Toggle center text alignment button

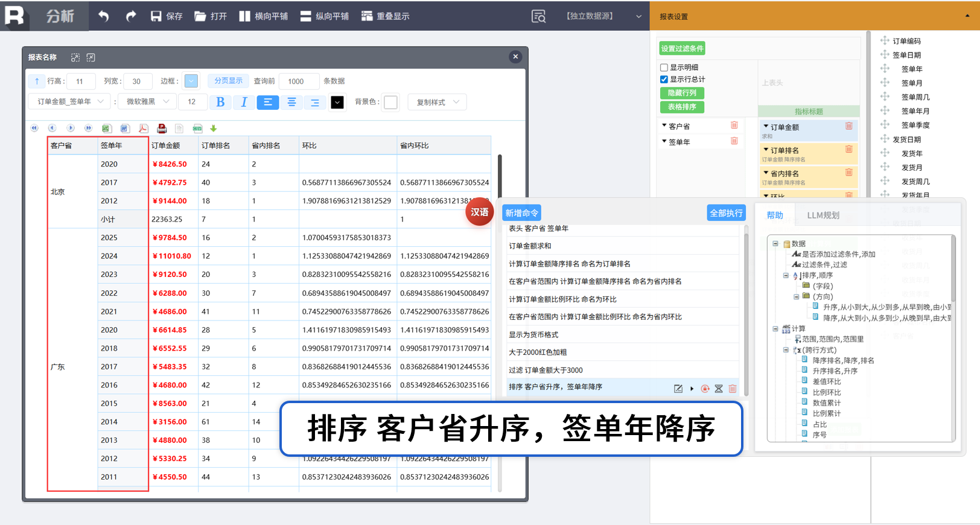coord(291,102)
